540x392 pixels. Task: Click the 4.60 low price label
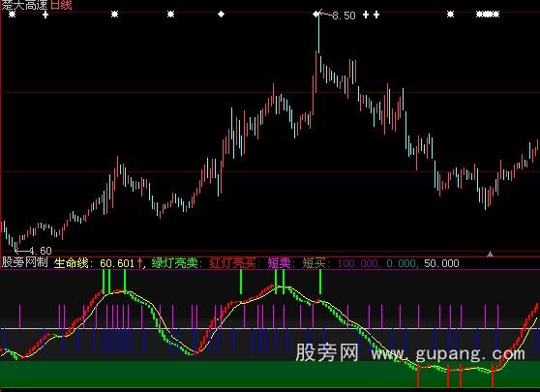point(40,251)
